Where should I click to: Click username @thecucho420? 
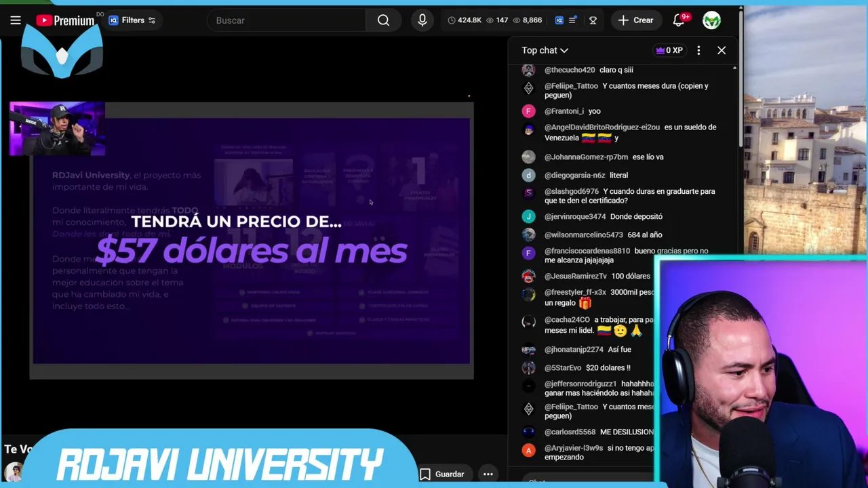(570, 70)
